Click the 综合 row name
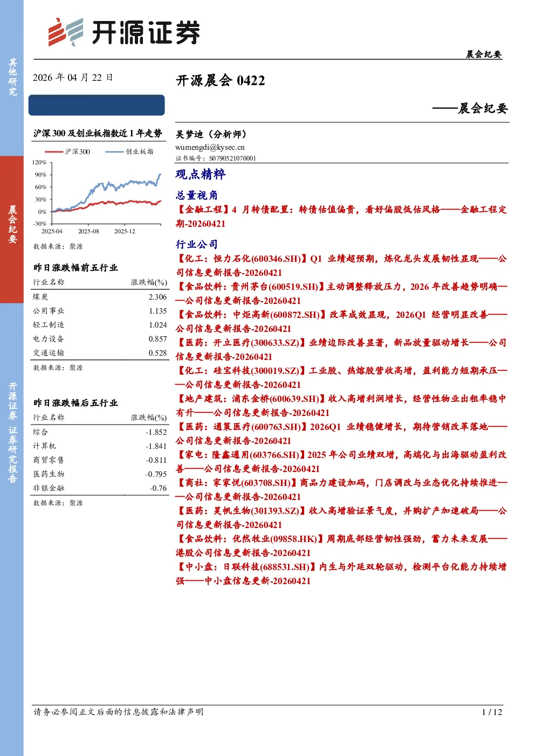This screenshot has height=756, width=535. 41,432
